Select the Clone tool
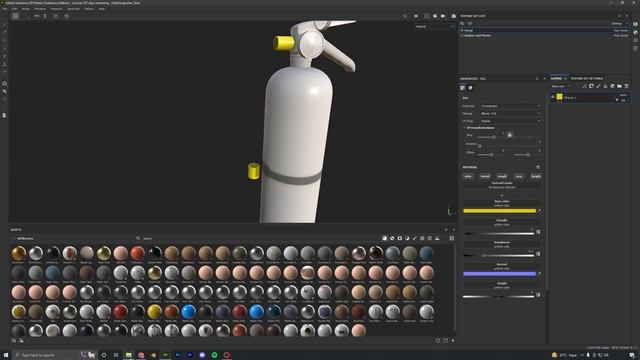Image resolution: width=640 pixels, height=360 pixels. (4, 64)
